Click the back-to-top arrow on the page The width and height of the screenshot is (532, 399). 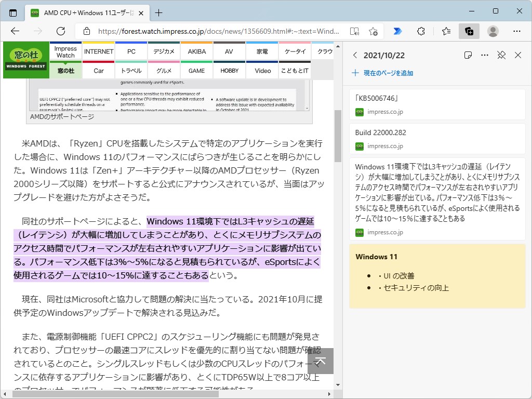point(321,361)
